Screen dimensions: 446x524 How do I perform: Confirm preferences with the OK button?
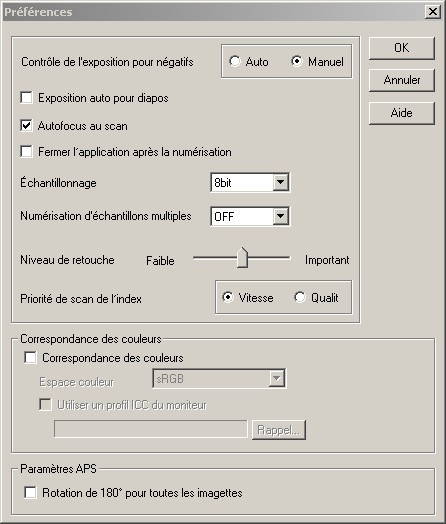(x=402, y=48)
